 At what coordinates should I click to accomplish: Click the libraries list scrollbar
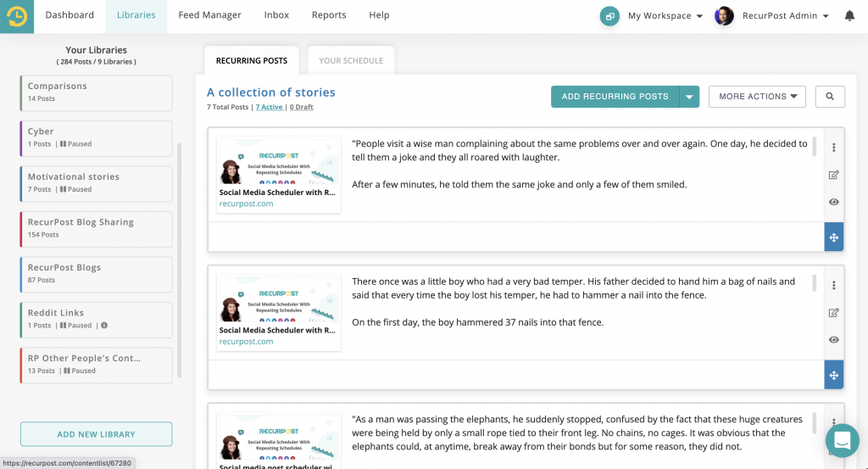coord(180,260)
